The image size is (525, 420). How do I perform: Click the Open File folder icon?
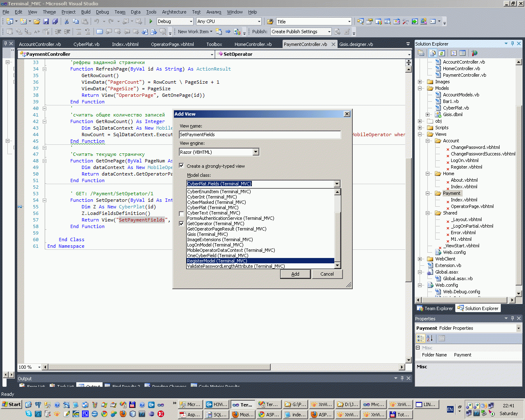coord(37,21)
